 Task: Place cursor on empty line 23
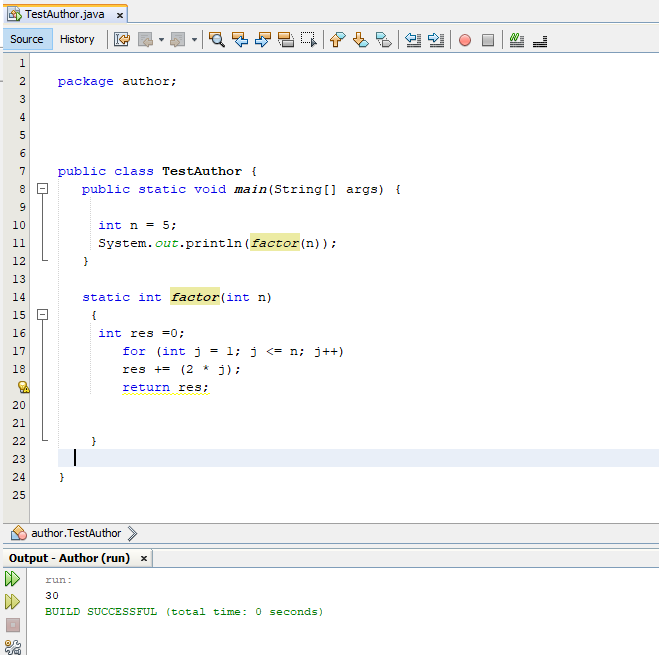pos(358,458)
